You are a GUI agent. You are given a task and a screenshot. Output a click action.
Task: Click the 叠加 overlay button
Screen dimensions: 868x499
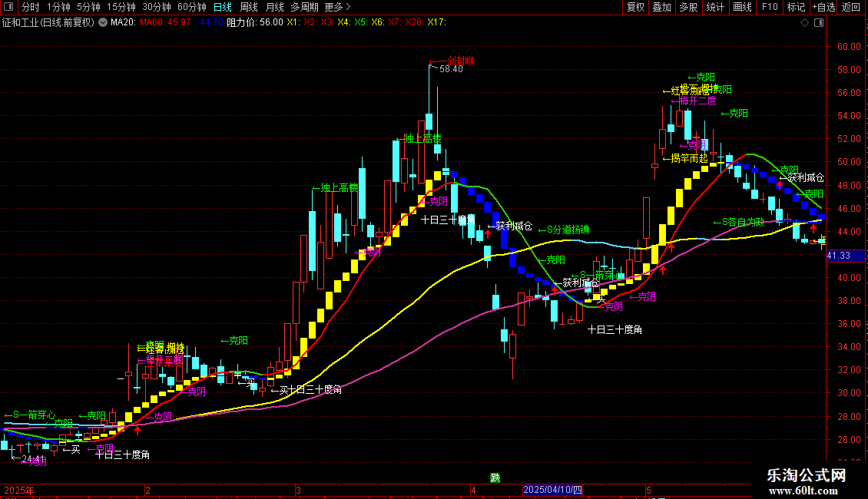click(662, 7)
